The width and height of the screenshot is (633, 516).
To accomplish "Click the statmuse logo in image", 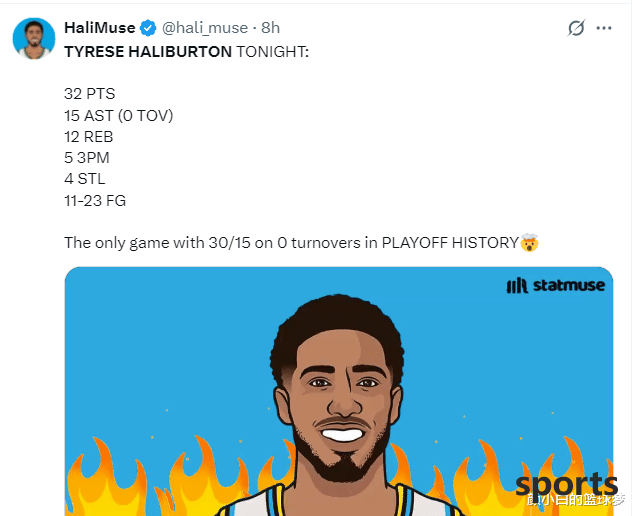I will coord(555,285).
